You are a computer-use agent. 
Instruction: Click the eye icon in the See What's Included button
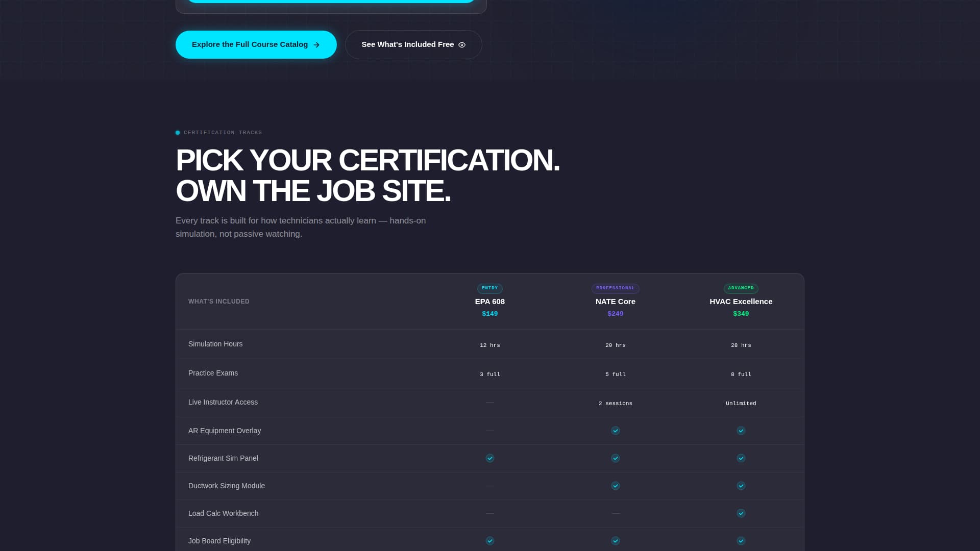(462, 45)
